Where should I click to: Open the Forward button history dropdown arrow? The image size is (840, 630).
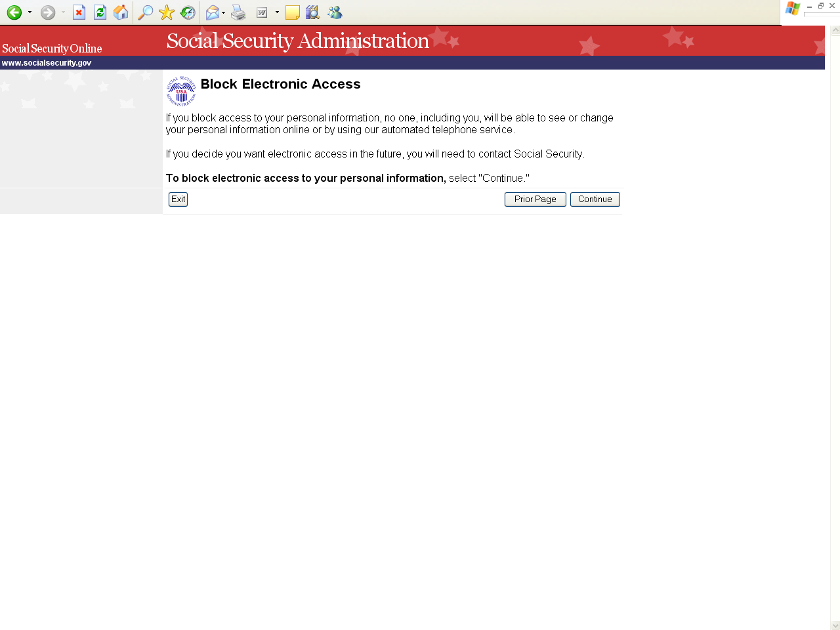coord(63,12)
